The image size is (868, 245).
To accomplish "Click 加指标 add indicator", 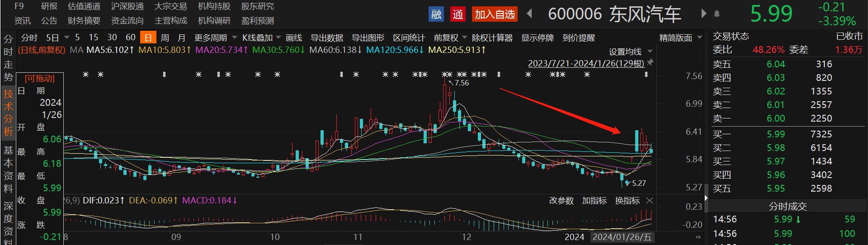I will click(x=594, y=200).
